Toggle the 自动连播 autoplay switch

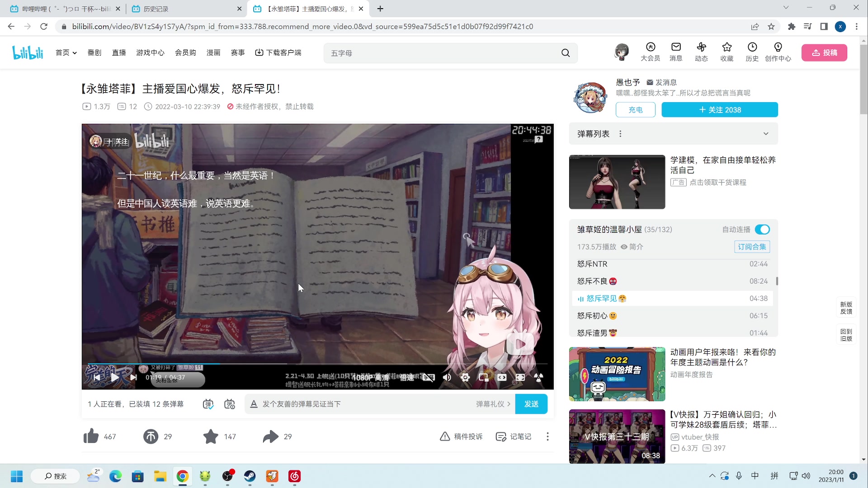[762, 230]
